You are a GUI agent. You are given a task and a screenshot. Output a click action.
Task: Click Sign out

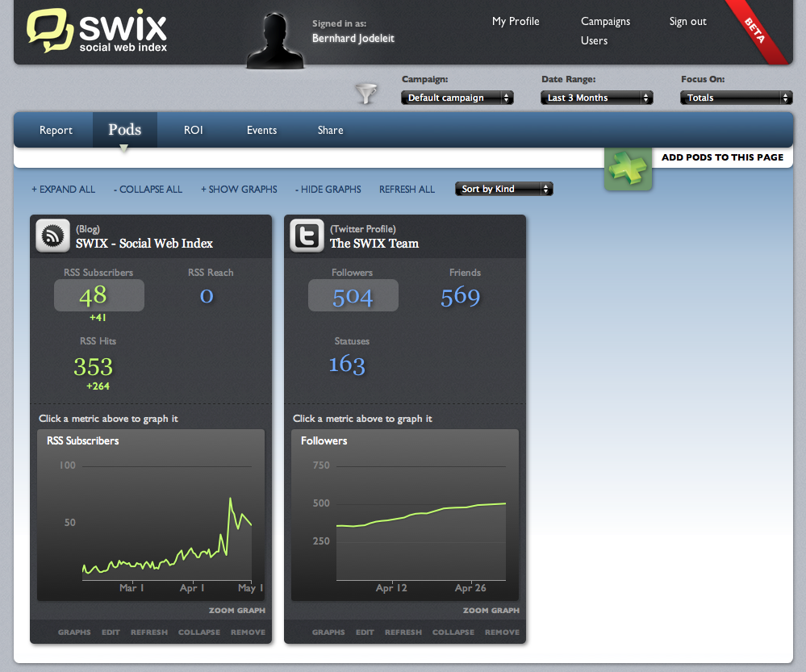tap(687, 22)
